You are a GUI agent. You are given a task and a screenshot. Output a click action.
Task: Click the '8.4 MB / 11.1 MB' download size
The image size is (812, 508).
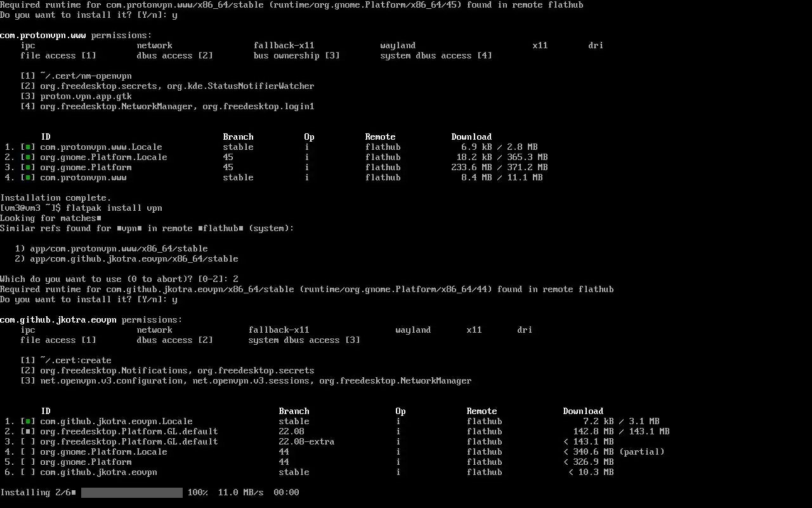(502, 178)
